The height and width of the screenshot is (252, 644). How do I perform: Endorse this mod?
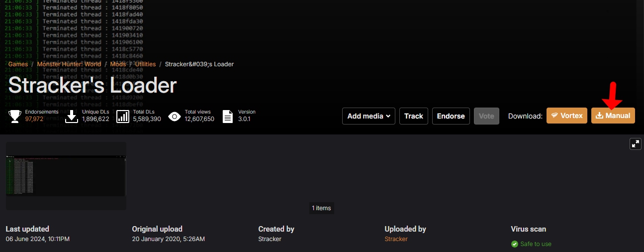tap(451, 116)
